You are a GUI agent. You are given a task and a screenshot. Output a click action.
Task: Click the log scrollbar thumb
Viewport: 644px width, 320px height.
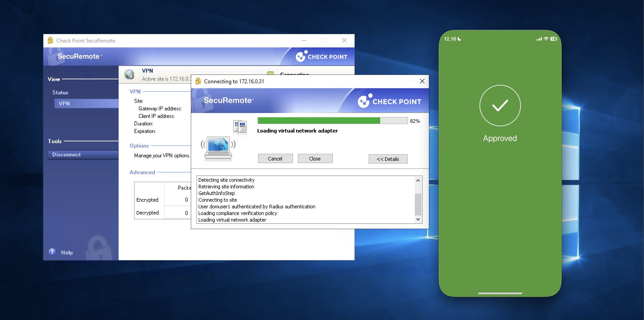coord(418,204)
